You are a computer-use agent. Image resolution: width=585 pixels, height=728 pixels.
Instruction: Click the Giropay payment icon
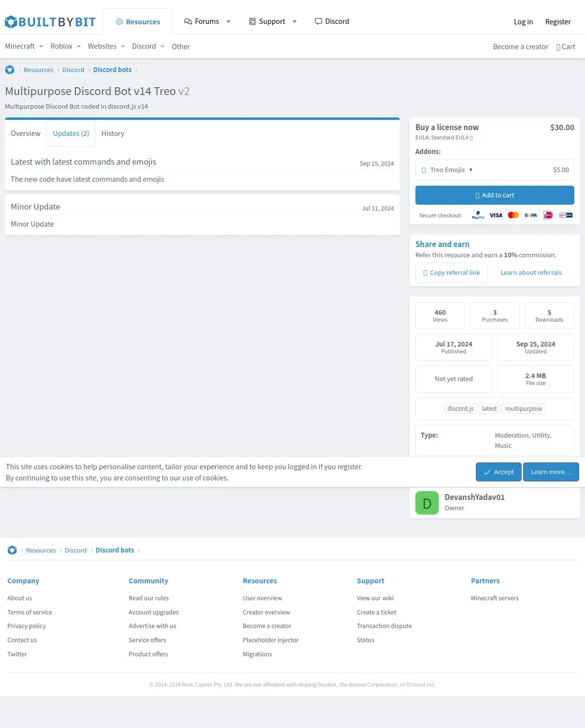pos(566,215)
